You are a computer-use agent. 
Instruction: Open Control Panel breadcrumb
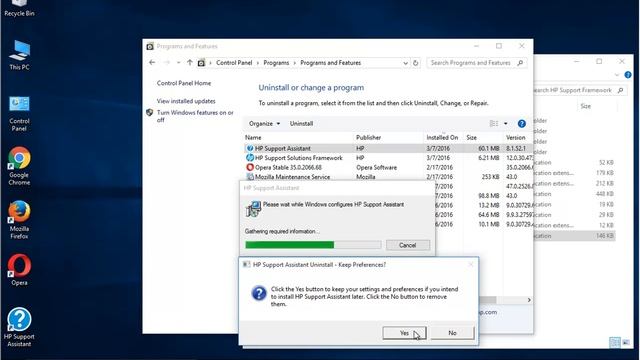point(234,63)
